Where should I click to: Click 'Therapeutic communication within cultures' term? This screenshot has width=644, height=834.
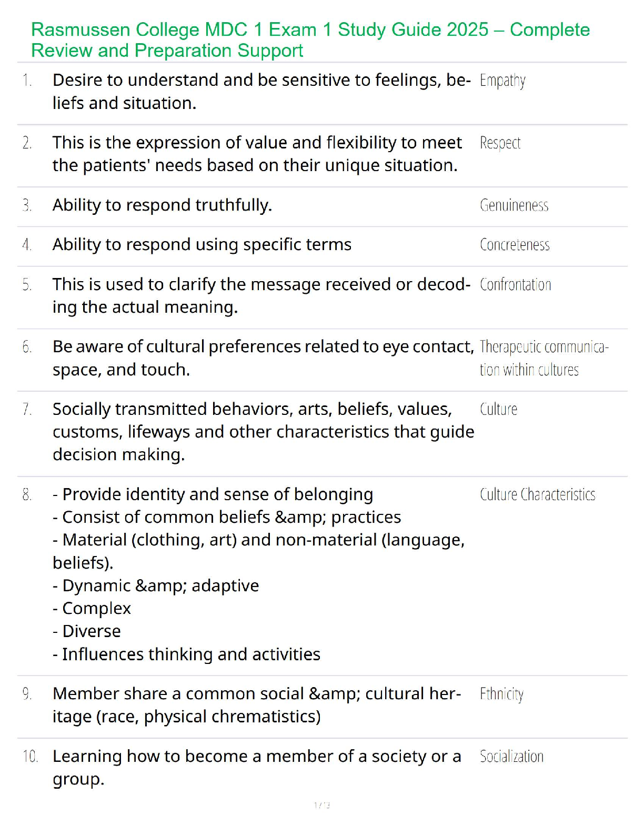pyautogui.click(x=544, y=358)
